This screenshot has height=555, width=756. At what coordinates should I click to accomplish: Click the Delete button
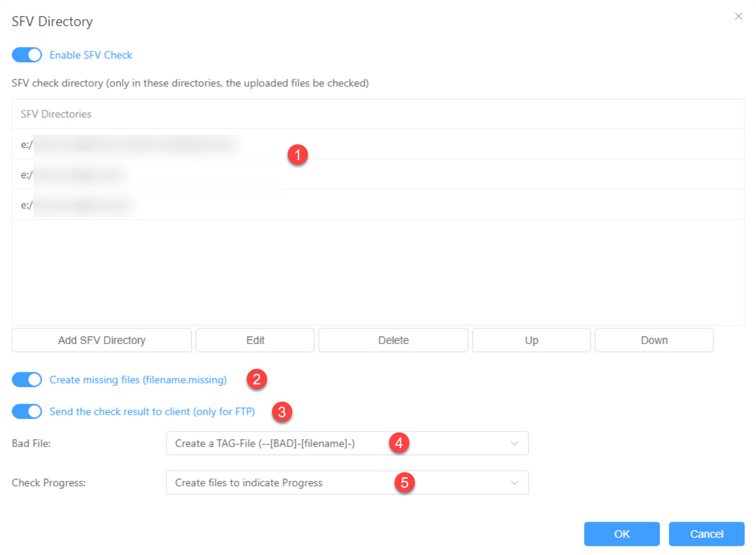point(394,340)
